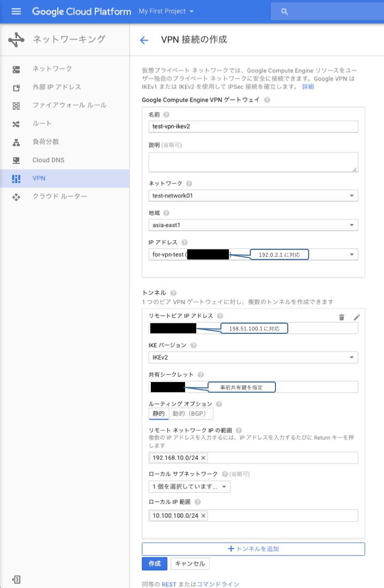Remove the 192.168.10.0/24 chip
The height and width of the screenshot is (588, 384).
[x=203, y=458]
